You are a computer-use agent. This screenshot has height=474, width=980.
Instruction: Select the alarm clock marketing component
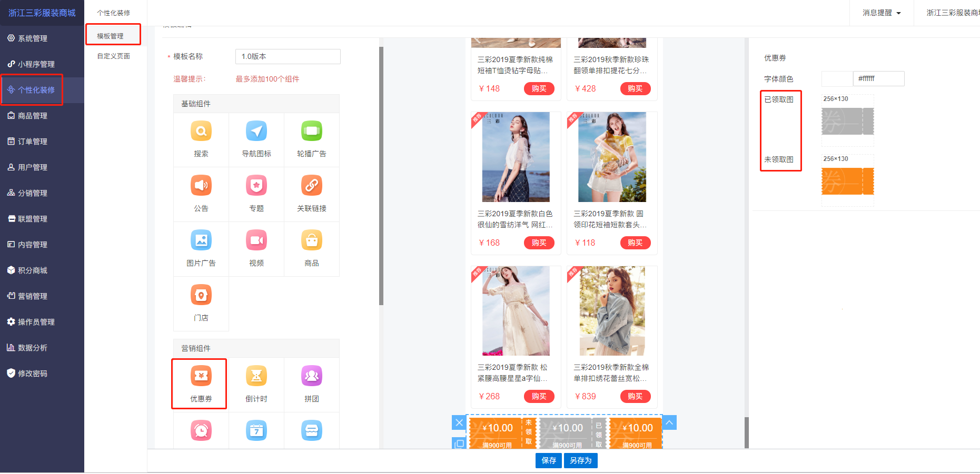(201, 430)
